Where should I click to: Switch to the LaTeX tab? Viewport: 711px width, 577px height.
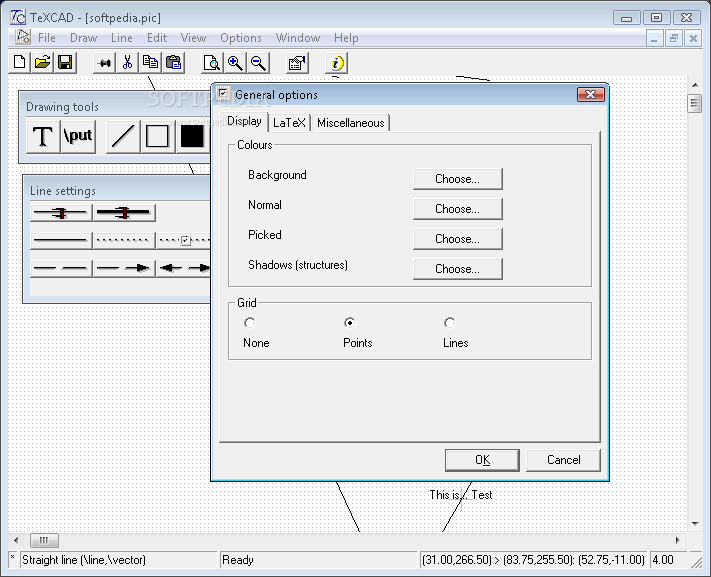coord(289,123)
